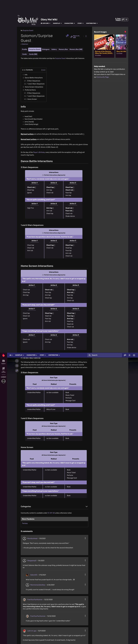Image resolution: width=138 pixels, height=644 pixels.
Task: Click the Contents list icon in TOC header
Action: click(x=23, y=70)
